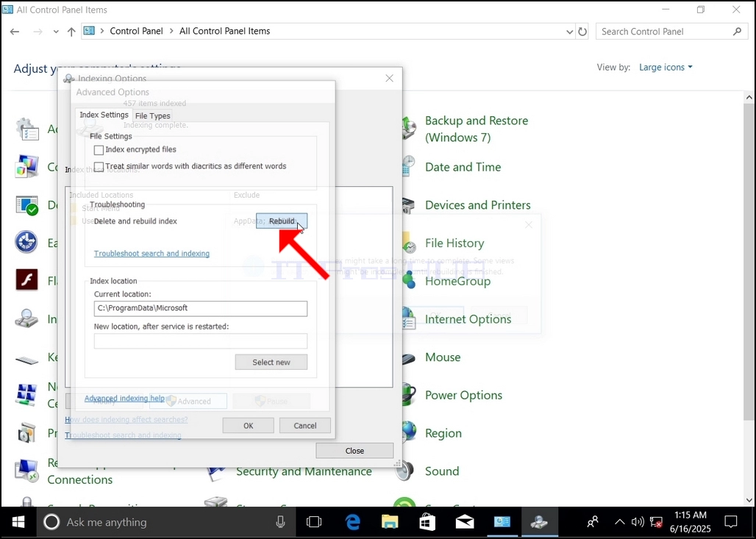Click the Default Programs icon with green check

[26, 205]
